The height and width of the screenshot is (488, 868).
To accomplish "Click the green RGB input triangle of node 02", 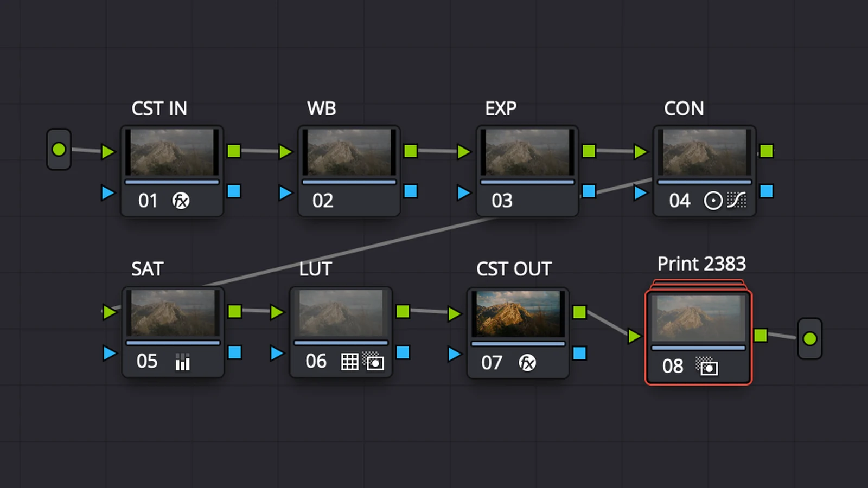I will tap(285, 152).
